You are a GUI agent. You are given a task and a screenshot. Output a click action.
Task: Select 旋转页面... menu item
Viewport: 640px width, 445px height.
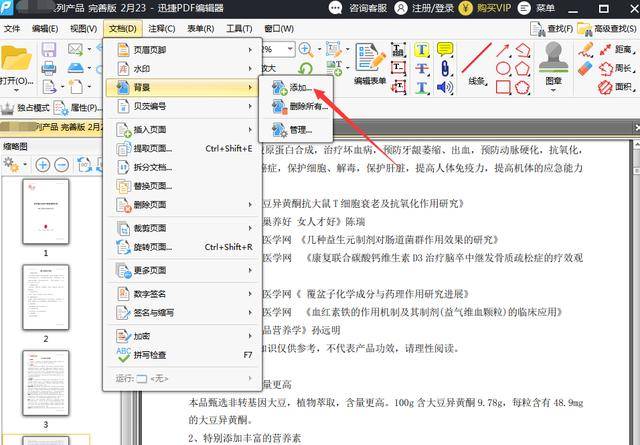pyautogui.click(x=183, y=247)
